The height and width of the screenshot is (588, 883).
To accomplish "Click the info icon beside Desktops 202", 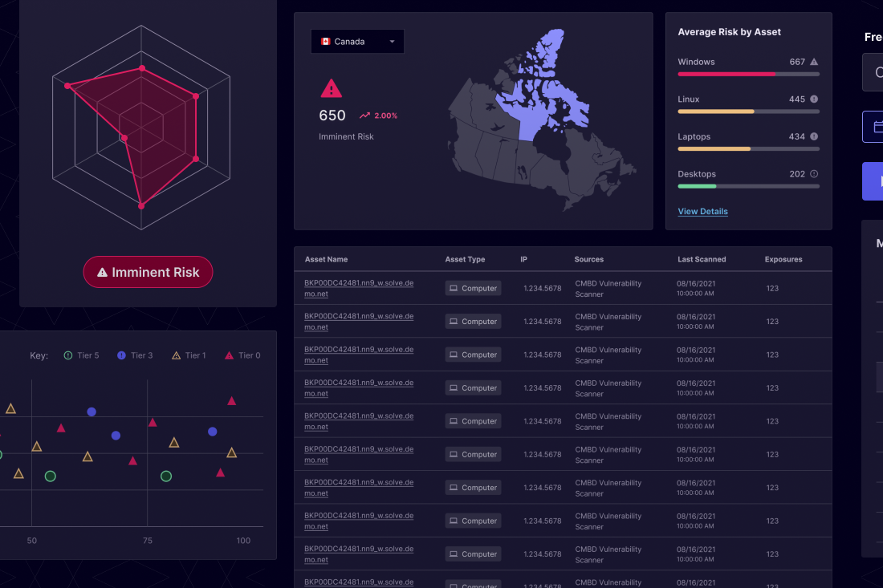I will [814, 174].
